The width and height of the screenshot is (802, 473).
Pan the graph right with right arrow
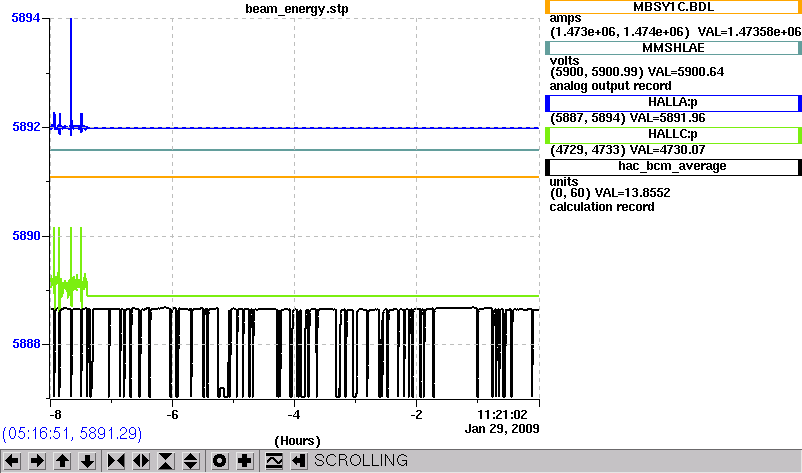(37, 461)
